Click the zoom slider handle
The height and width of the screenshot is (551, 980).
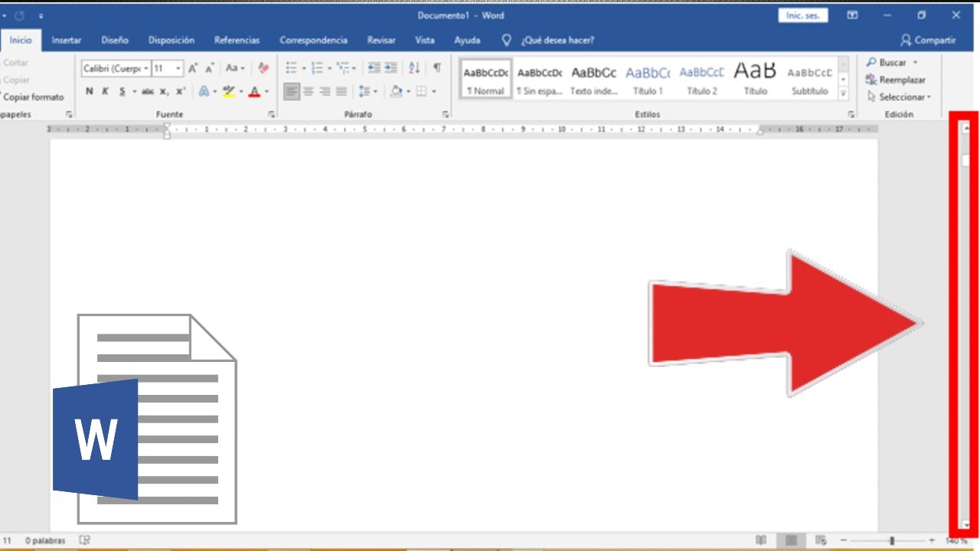(x=892, y=540)
